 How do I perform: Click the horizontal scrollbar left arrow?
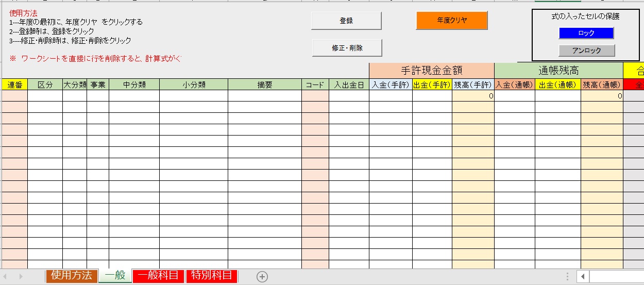pos(583,277)
